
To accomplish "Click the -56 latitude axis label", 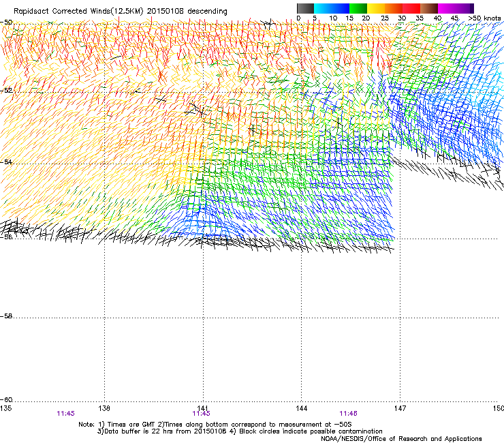I will pos(6,237).
